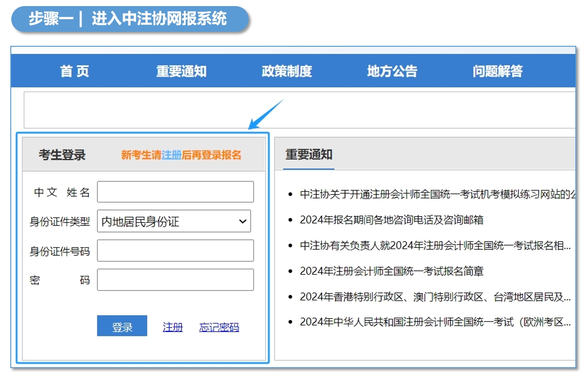Click the 忘记密码 link

pyautogui.click(x=219, y=327)
